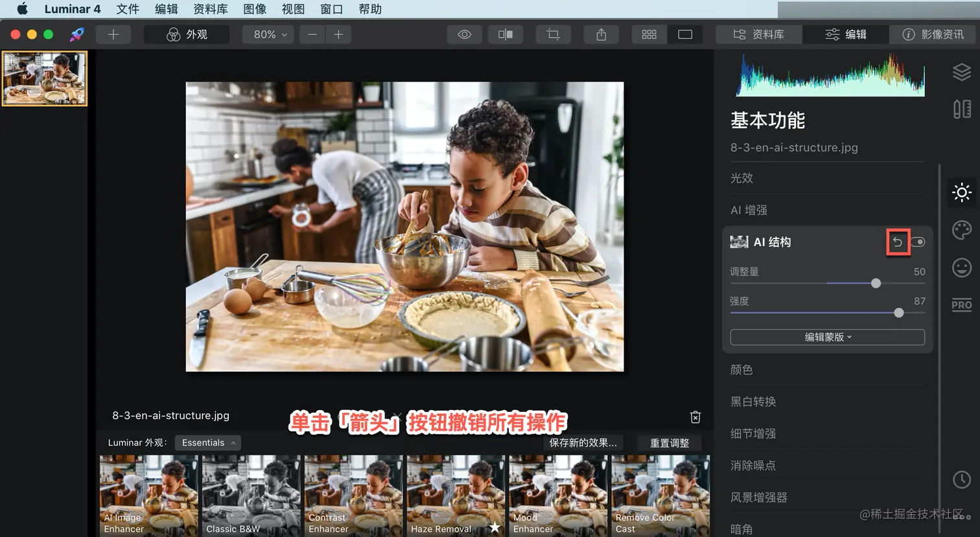Switch to single image view icon
Image resolution: width=980 pixels, height=537 pixels.
click(x=685, y=34)
